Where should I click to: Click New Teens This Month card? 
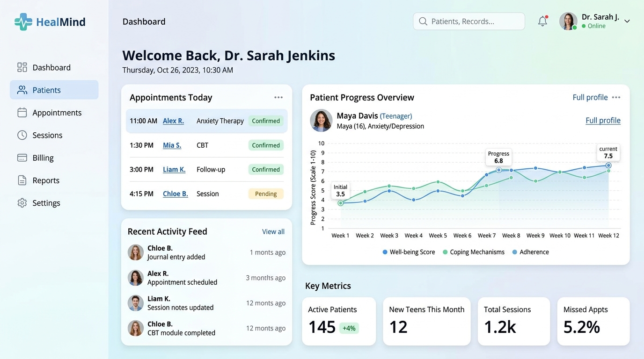point(426,322)
